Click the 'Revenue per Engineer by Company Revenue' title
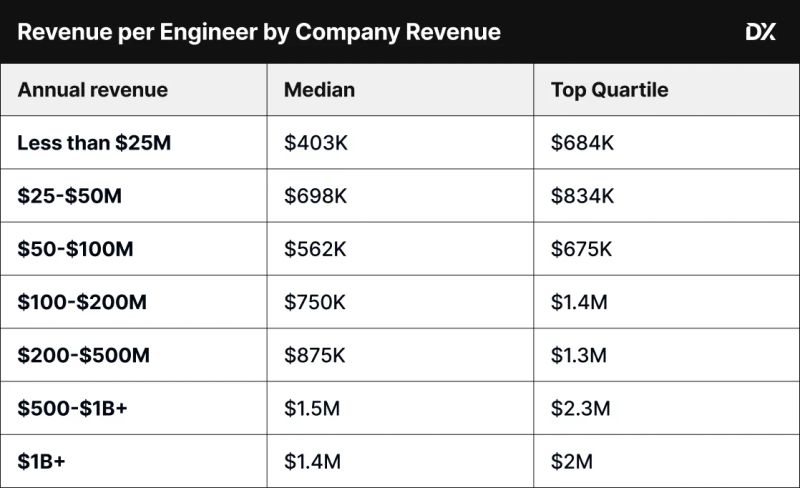800x488 pixels. click(259, 32)
